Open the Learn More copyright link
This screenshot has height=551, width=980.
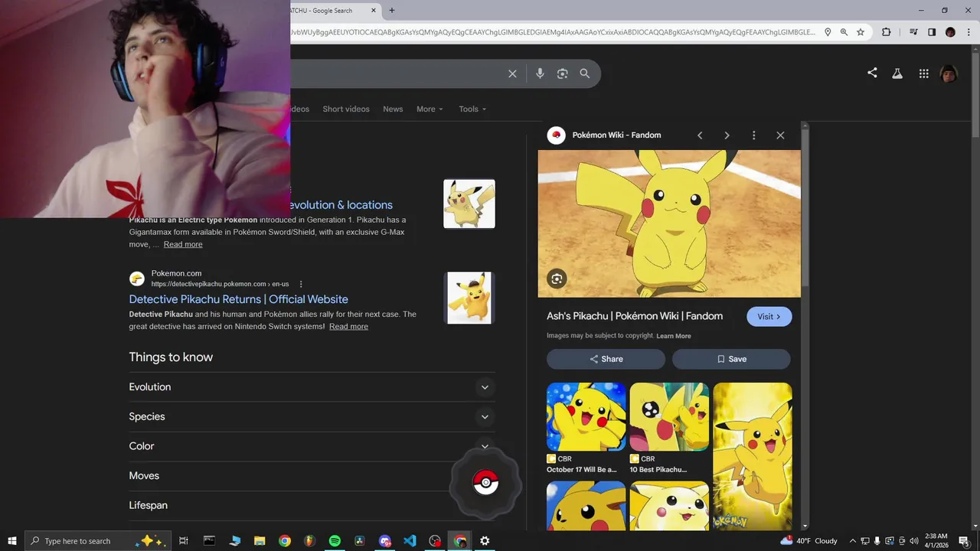[x=674, y=336]
